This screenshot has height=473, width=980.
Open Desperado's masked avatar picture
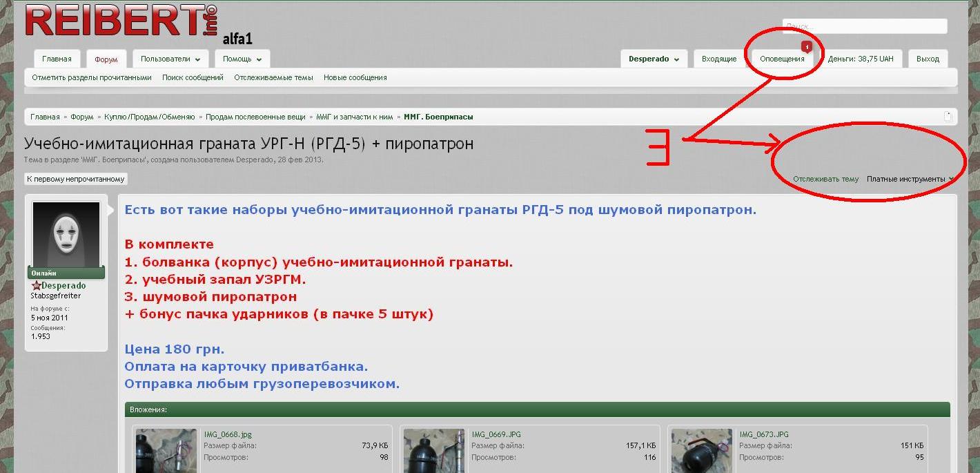[66, 235]
